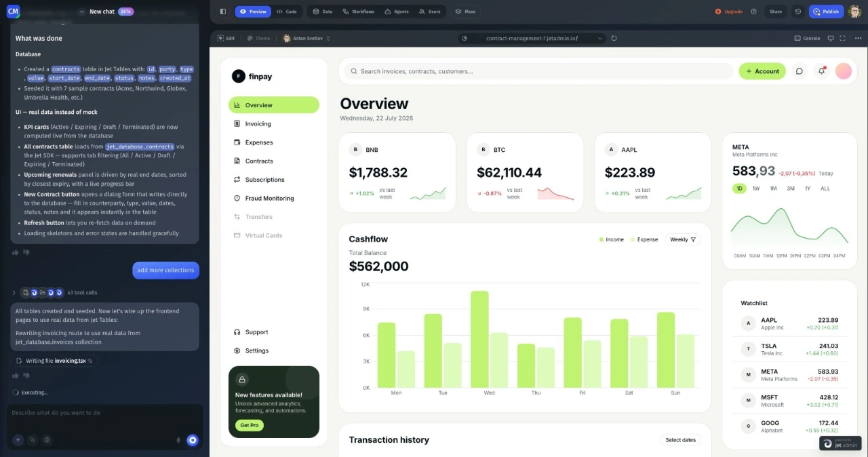The width and height of the screenshot is (868, 457).
Task: Click the Share button
Action: [x=776, y=12]
